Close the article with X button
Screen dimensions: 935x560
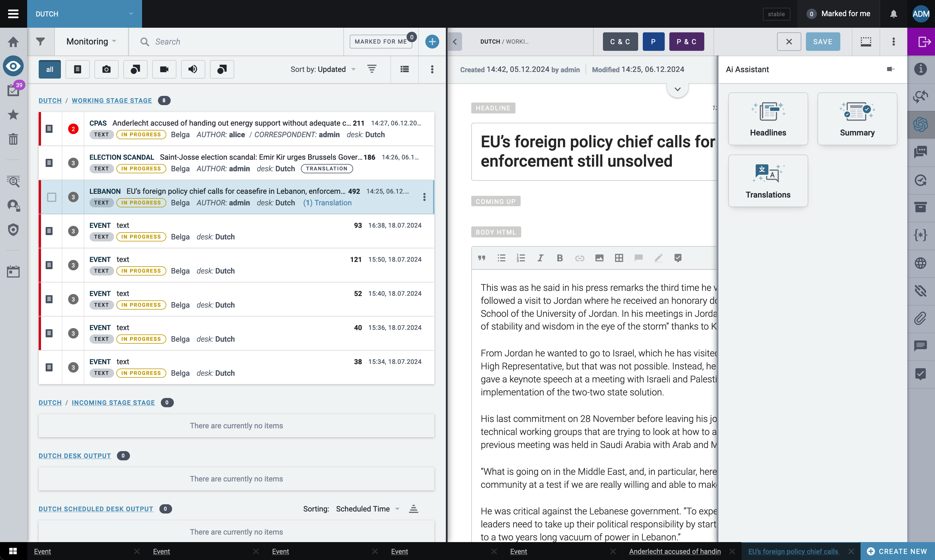[x=789, y=42]
